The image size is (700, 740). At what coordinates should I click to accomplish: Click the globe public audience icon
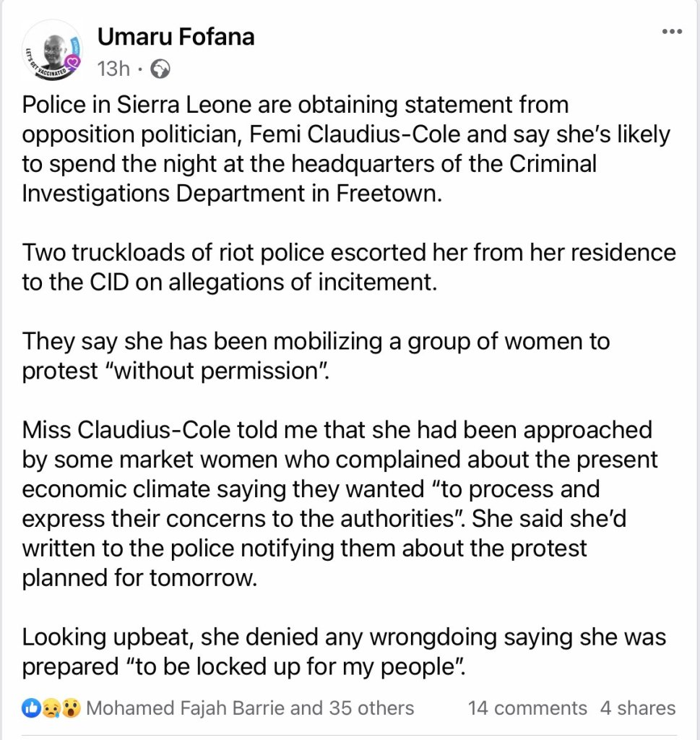(x=160, y=69)
